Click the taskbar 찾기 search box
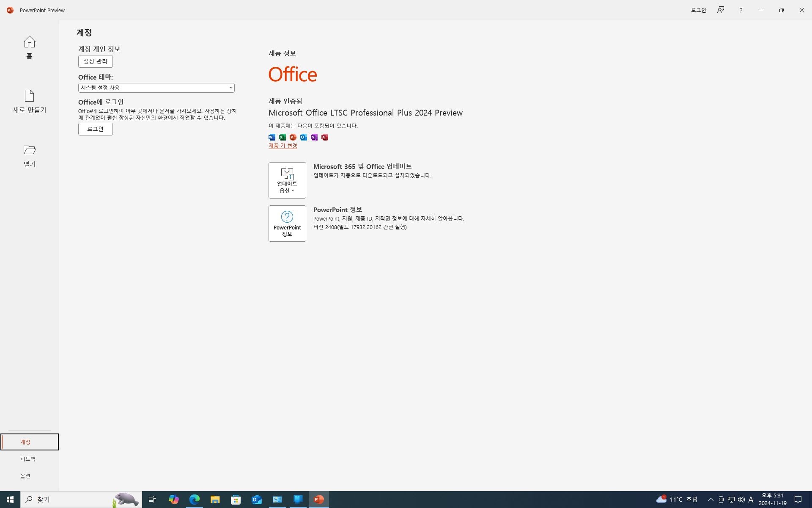 point(81,500)
